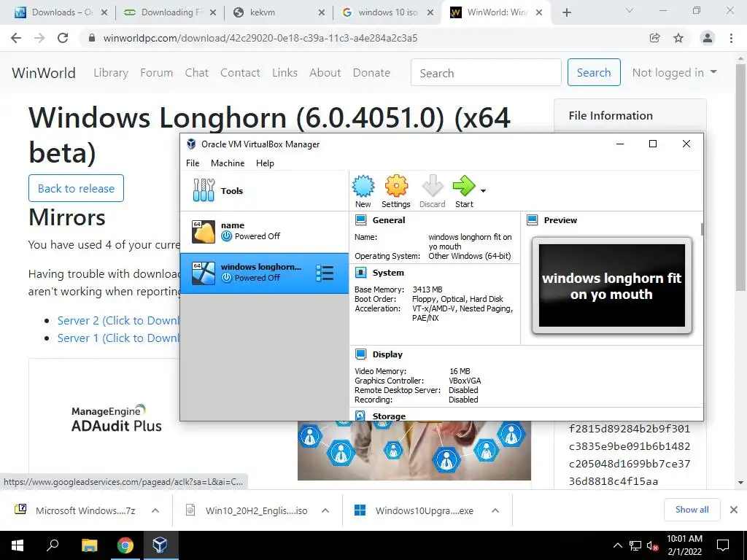Click the share page icon
Screen dimensions: 747x560
(x=655, y=38)
